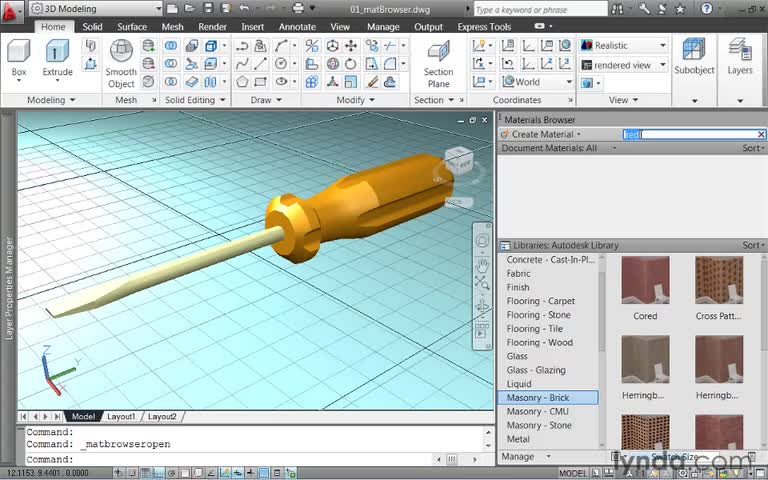Click the binoculars search icon

(618, 9)
